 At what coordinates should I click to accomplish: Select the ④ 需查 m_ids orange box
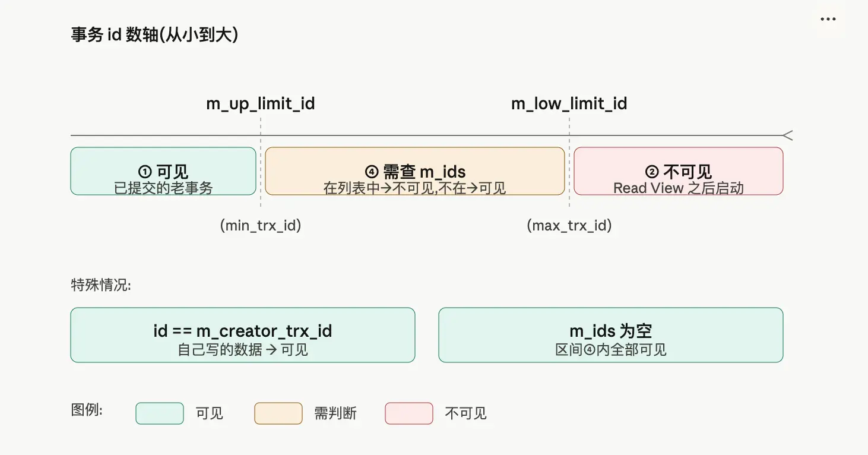415,171
